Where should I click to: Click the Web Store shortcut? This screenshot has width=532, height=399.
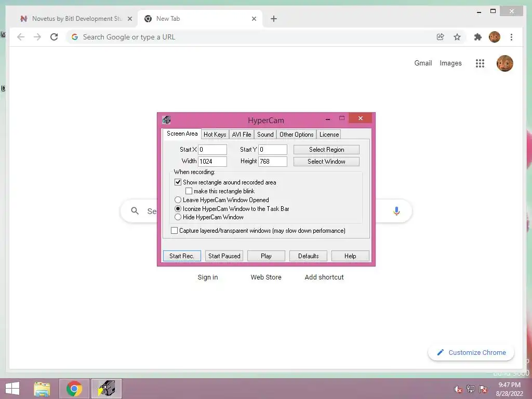coord(266,277)
